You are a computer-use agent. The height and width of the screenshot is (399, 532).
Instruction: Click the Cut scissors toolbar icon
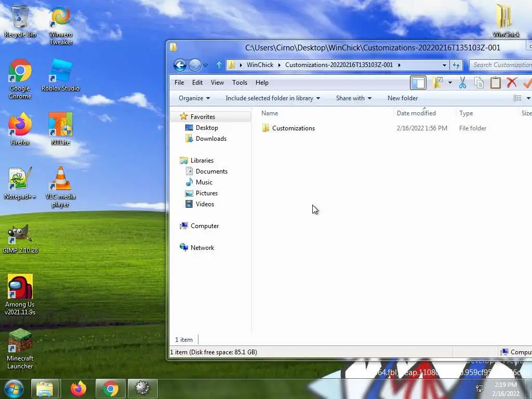[x=462, y=83]
